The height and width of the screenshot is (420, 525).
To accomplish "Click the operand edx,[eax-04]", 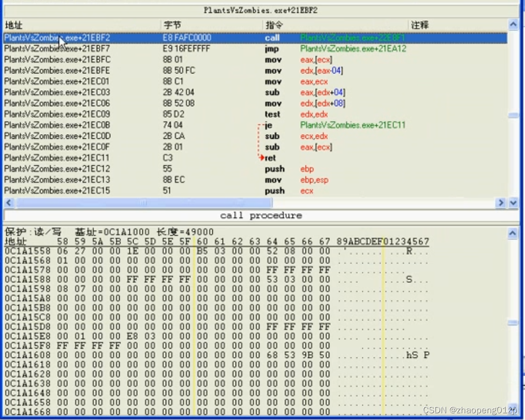I will [x=322, y=70].
